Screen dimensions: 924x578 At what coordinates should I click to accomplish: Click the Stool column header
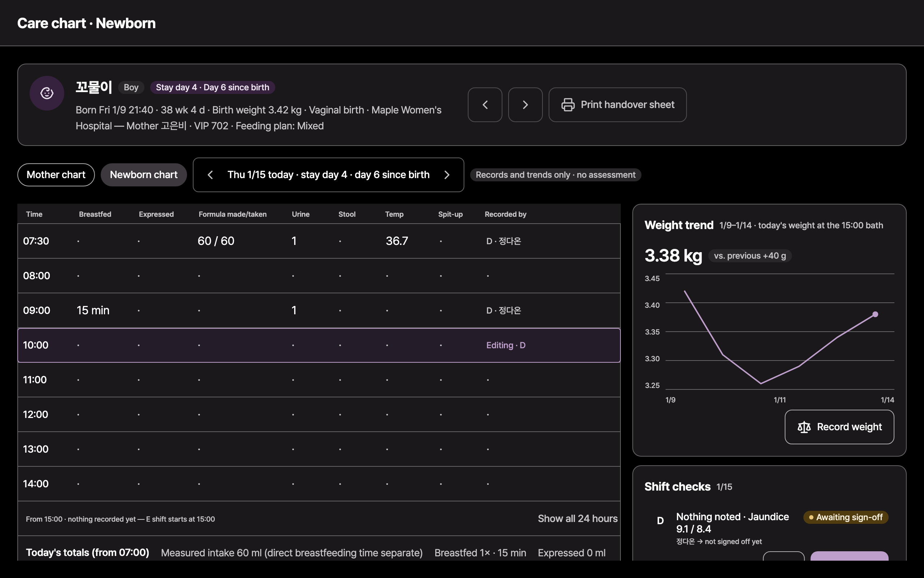pos(347,215)
